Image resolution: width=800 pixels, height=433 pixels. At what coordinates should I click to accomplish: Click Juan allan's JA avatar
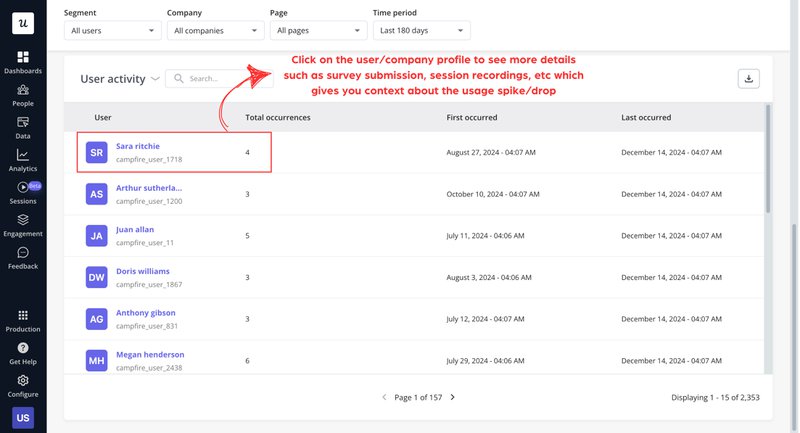point(96,236)
